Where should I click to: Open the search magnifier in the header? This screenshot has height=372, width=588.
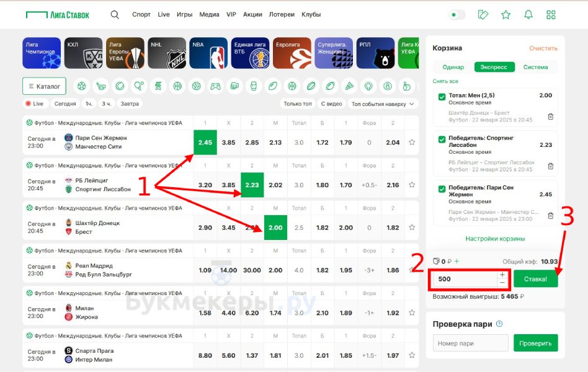click(115, 15)
